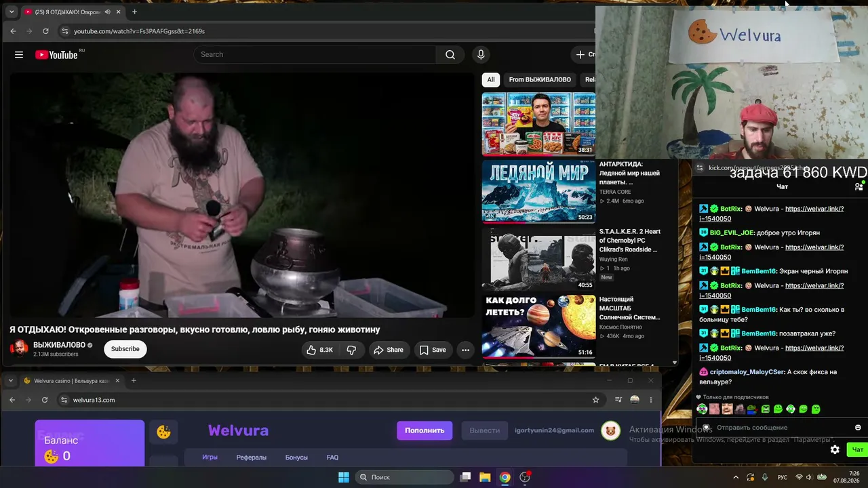868x488 pixels.
Task: Open the grocery store video thumbnail 38:31
Action: (x=538, y=124)
